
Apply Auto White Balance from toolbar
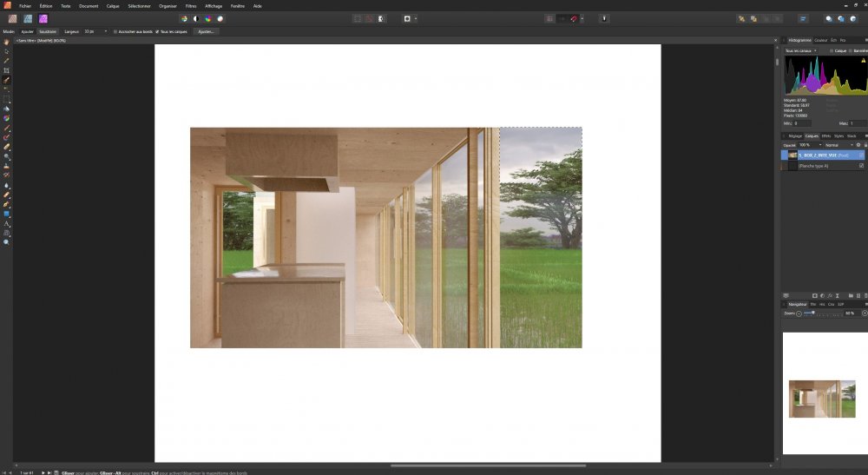(x=220, y=19)
